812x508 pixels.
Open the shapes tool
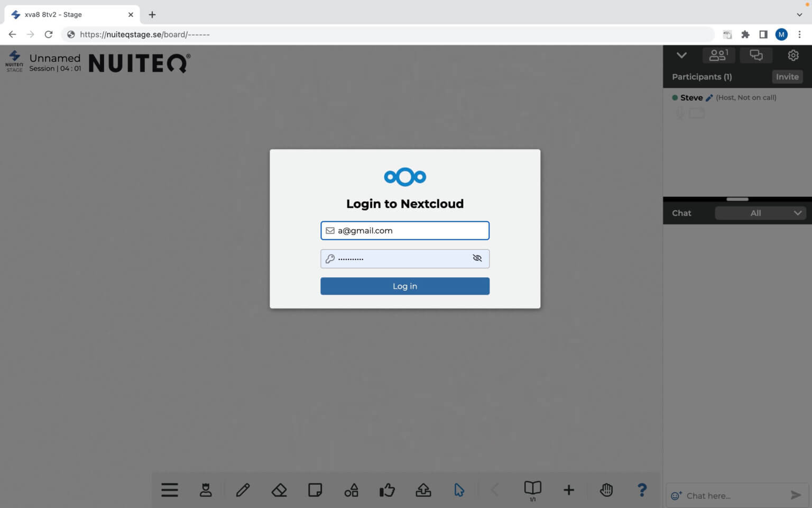351,489
